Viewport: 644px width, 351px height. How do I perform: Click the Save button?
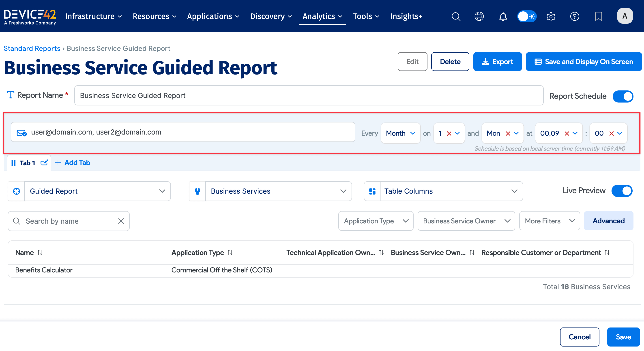click(623, 337)
